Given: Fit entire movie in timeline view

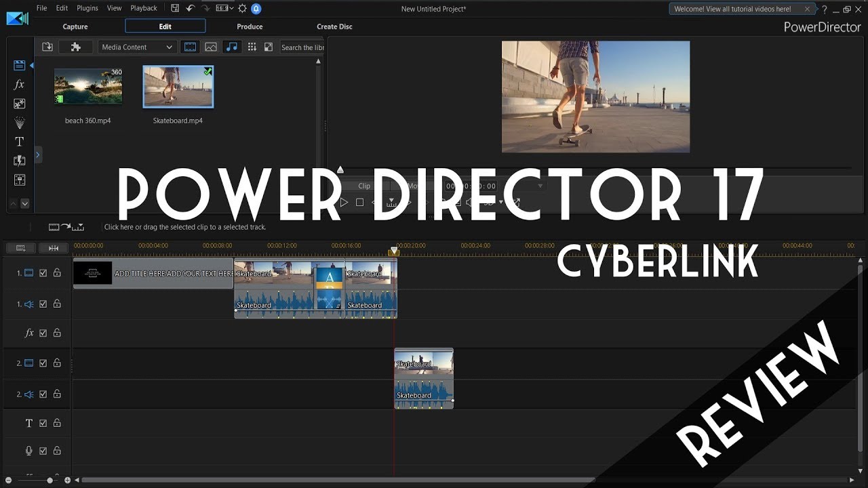Looking at the screenshot, I should [54, 248].
